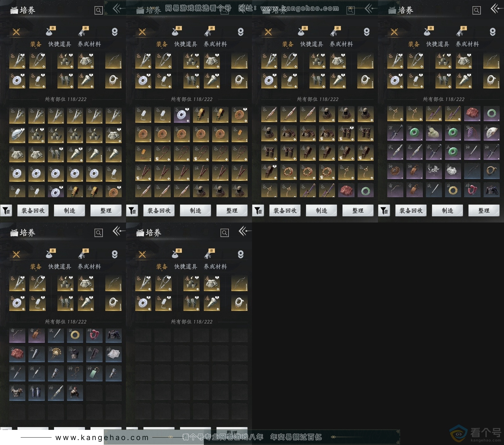
Task: Click 所有部位 118/222 text in top-right panel
Action: [444, 99]
